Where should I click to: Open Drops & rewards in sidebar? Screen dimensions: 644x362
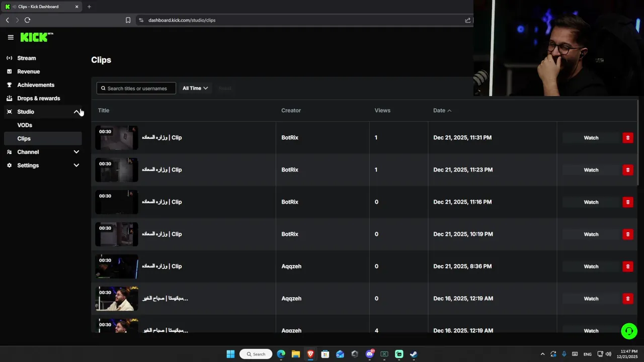(x=39, y=99)
